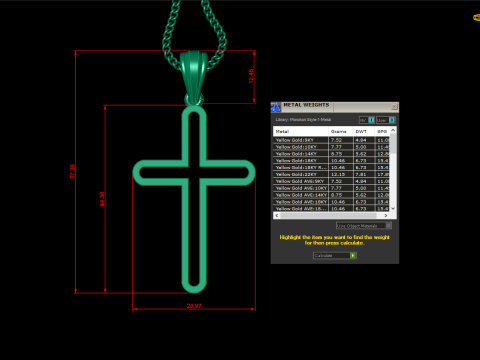Select the Yellow Gold:22KY row

click(x=331, y=174)
